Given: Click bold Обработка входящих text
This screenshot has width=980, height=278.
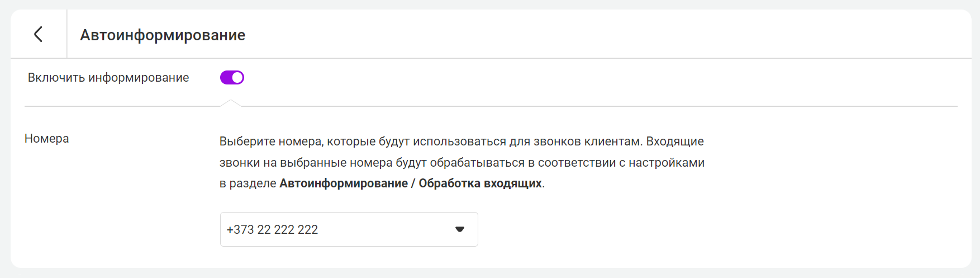Looking at the screenshot, I should [480, 183].
